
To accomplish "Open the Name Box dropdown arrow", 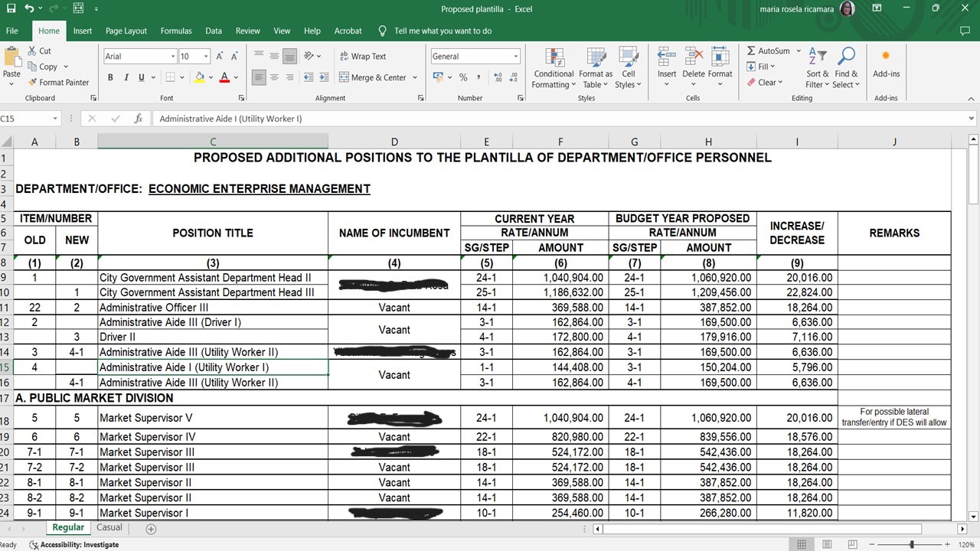I will [x=55, y=119].
